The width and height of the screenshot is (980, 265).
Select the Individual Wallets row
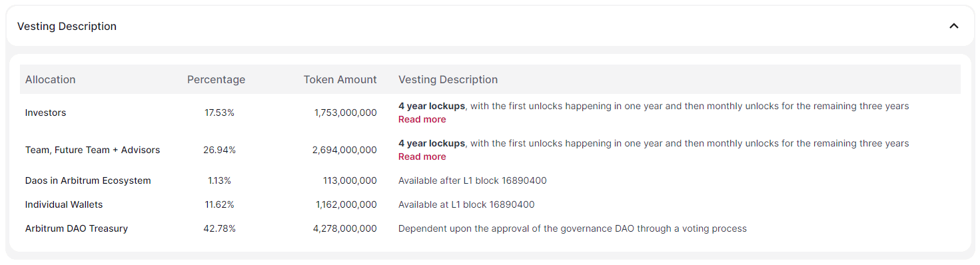point(490,204)
